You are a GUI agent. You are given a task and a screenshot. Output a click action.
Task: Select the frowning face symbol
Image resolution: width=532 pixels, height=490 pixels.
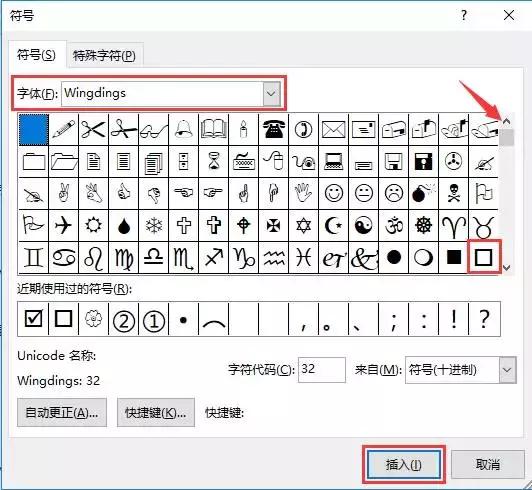pyautogui.click(x=394, y=193)
